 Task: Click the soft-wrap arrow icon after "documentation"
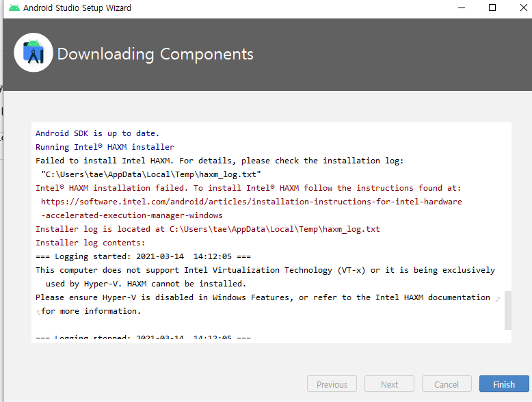pyautogui.click(x=498, y=299)
